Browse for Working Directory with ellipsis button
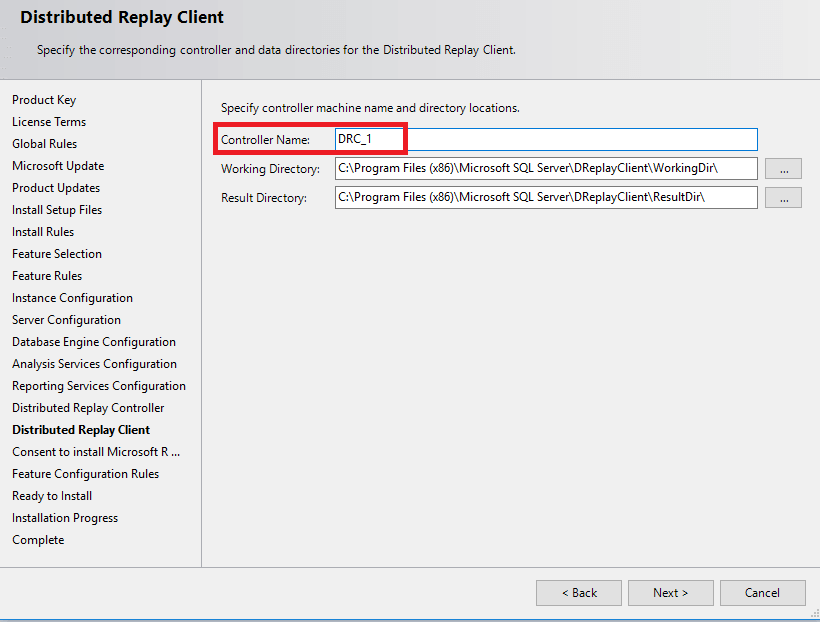The height and width of the screenshot is (622, 820). 783,169
